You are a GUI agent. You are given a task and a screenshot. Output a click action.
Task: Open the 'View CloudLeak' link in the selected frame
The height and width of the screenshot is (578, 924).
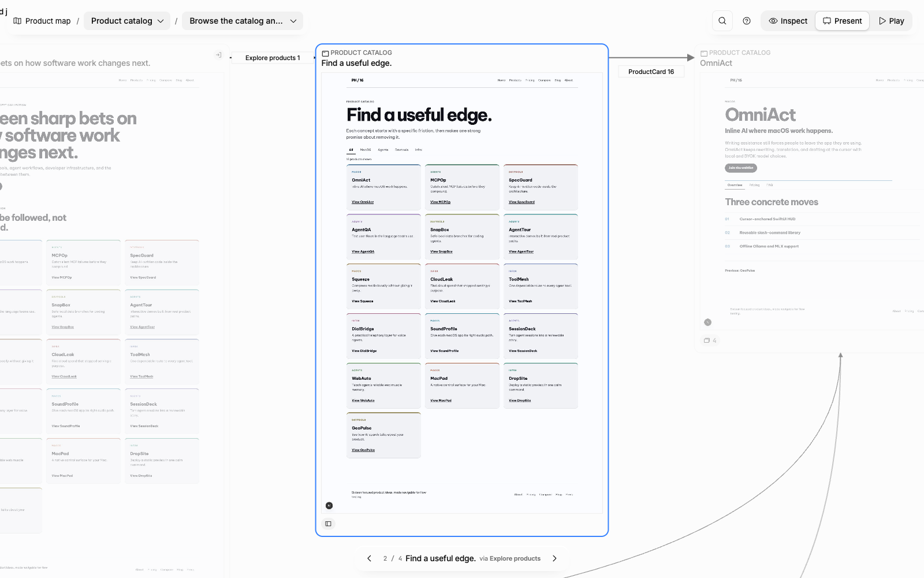pos(443,301)
